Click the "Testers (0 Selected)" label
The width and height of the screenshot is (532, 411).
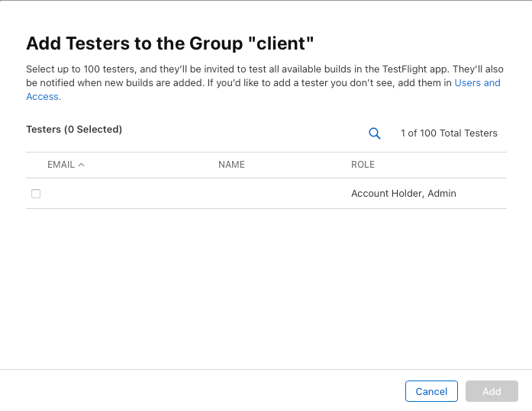click(74, 130)
